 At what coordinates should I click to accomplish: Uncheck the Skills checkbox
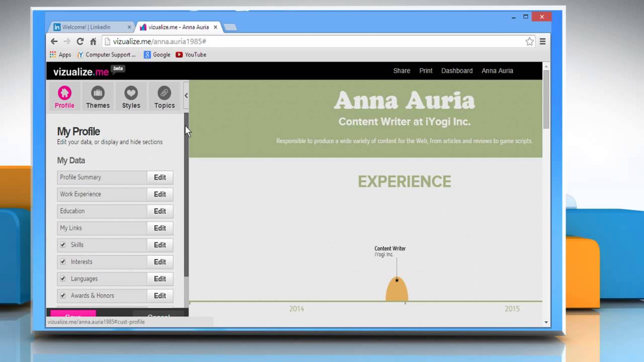click(63, 245)
